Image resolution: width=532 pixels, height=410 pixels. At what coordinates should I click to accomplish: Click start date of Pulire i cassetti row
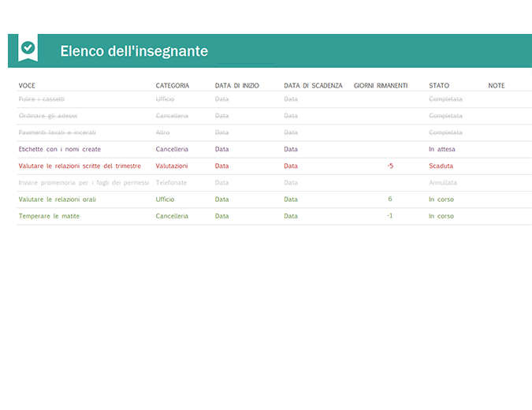click(222, 99)
